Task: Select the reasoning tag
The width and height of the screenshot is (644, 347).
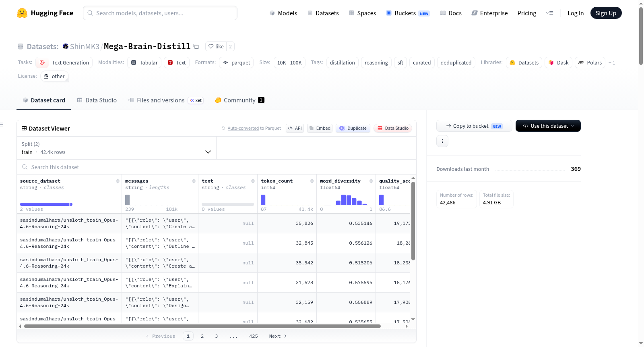Action: pyautogui.click(x=376, y=62)
